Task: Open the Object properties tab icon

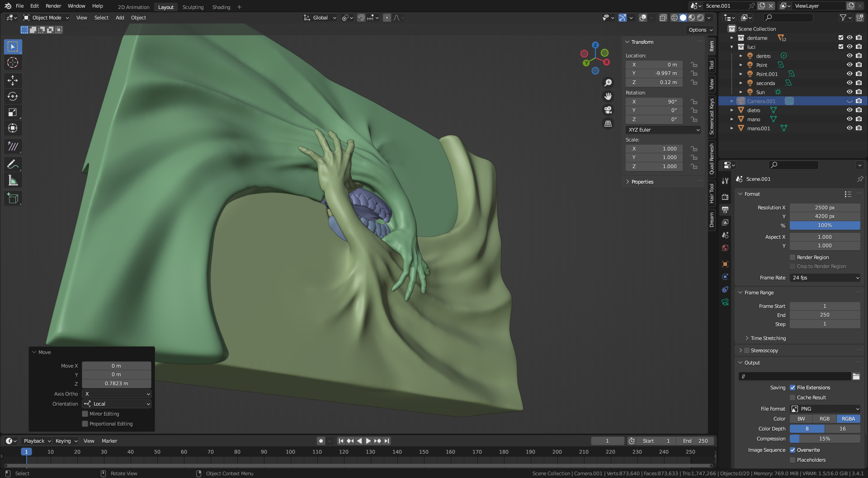Action: coord(725,264)
